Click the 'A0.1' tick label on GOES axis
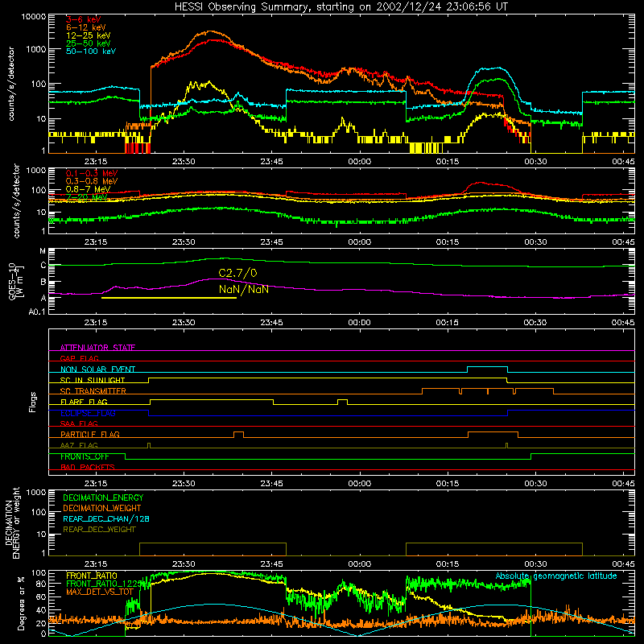644x644 pixels. coord(37,312)
